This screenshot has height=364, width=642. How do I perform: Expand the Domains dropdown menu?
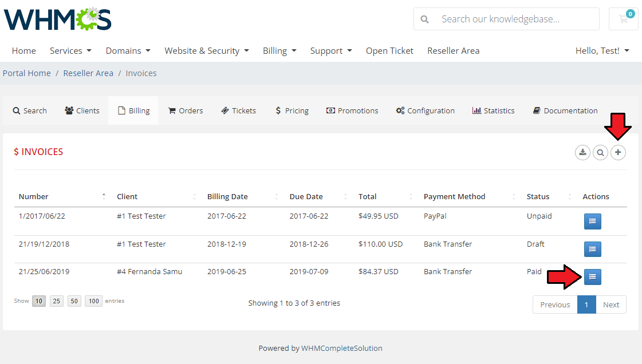(x=128, y=51)
